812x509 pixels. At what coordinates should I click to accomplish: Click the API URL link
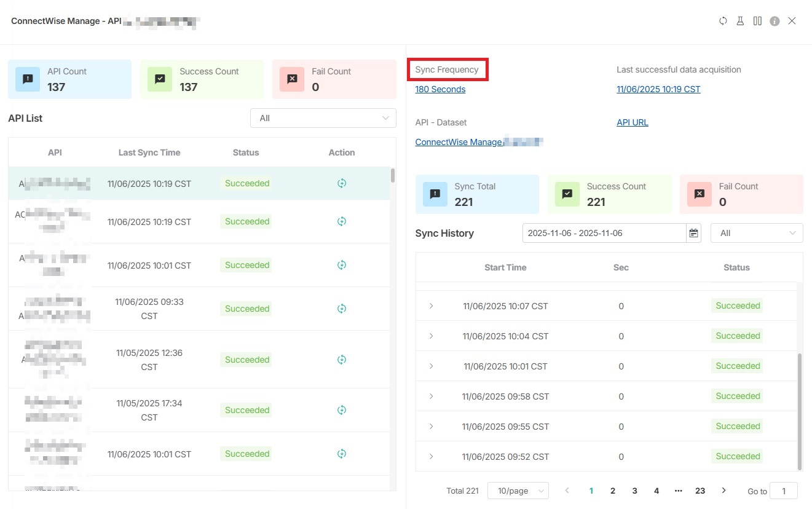(x=632, y=122)
